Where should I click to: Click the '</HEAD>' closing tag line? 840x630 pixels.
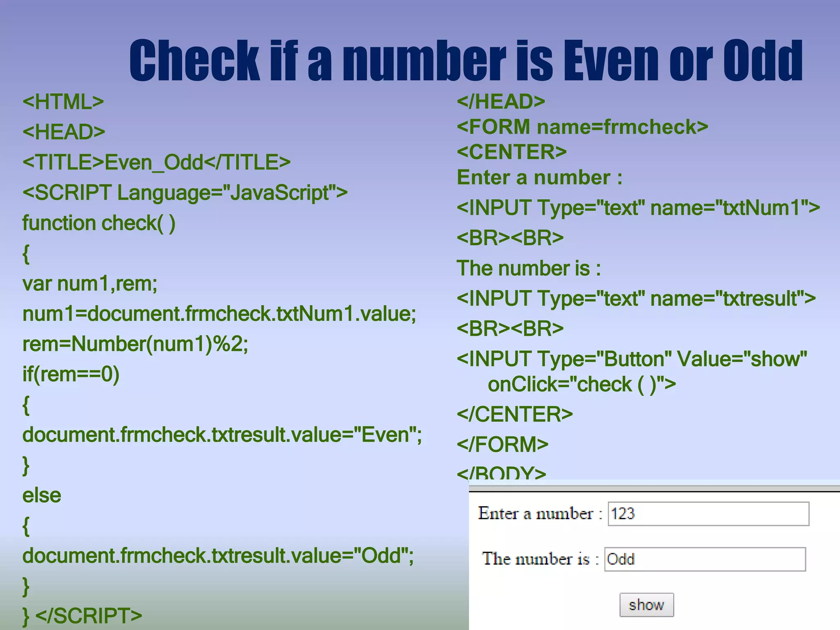501,102
